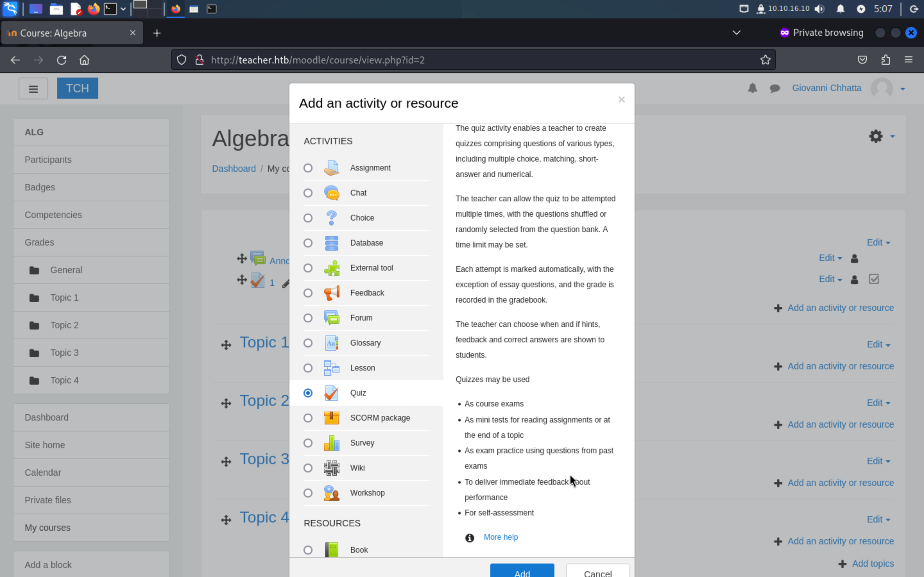Select the Assignment radio button
Image resolution: width=924 pixels, height=577 pixels.
pyautogui.click(x=308, y=168)
